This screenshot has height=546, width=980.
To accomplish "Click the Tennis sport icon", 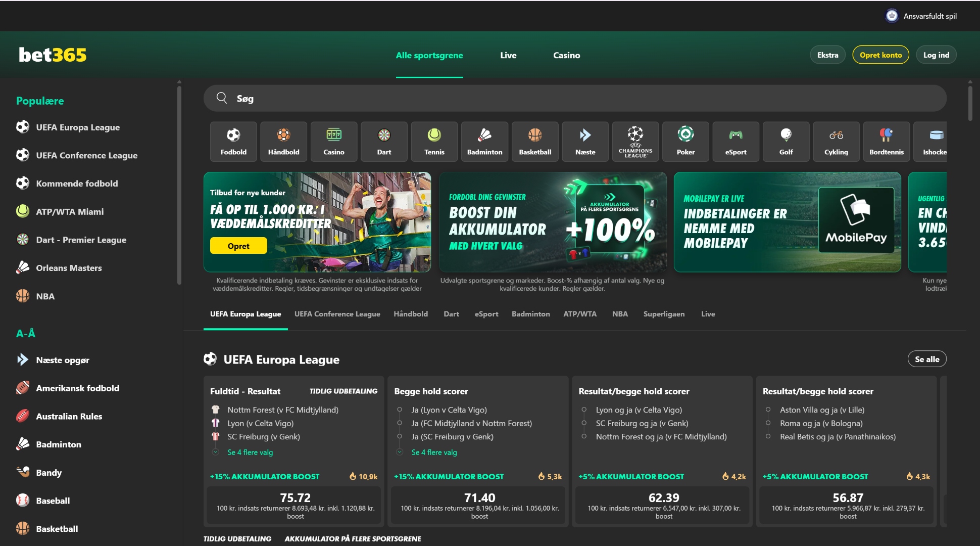I will coord(434,142).
